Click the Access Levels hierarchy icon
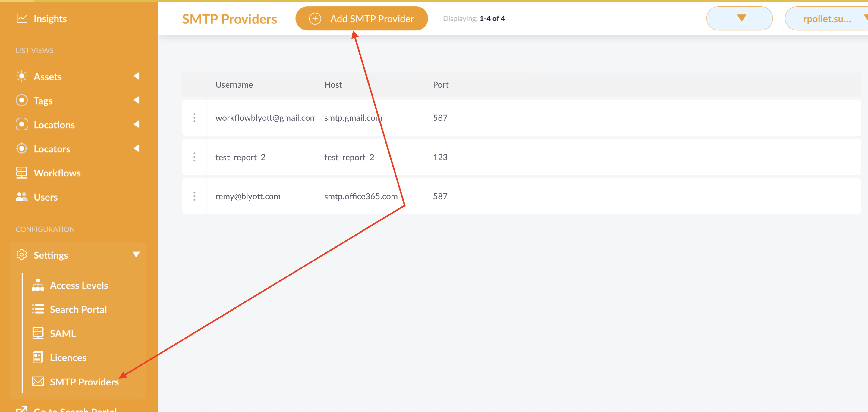Viewport: 868px width, 412px height. pos(38,285)
